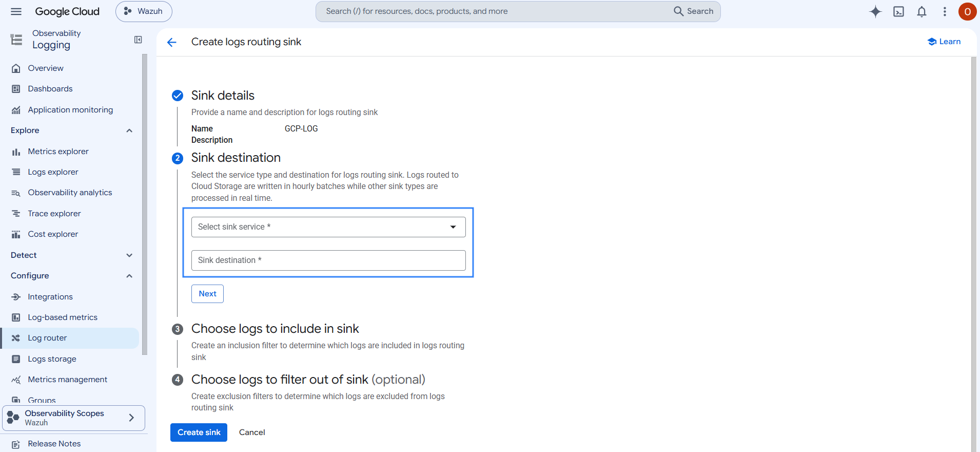Viewport: 980px width, 452px height.
Task: Click the Next button
Action: [x=207, y=294]
